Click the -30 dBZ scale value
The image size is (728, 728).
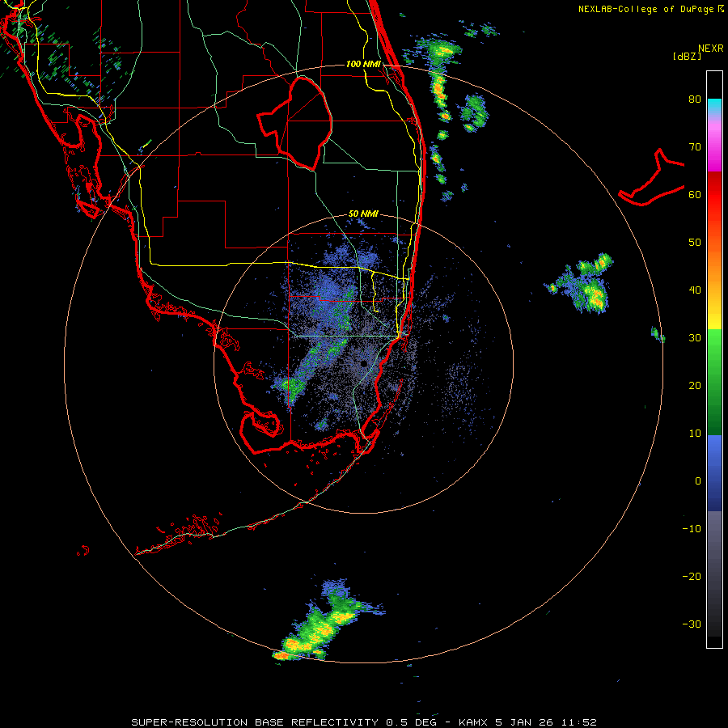point(692,624)
